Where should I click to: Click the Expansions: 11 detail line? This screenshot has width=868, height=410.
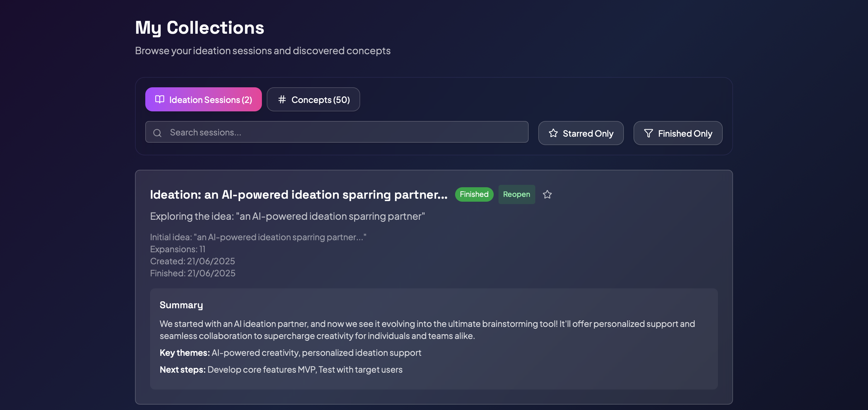[178, 249]
